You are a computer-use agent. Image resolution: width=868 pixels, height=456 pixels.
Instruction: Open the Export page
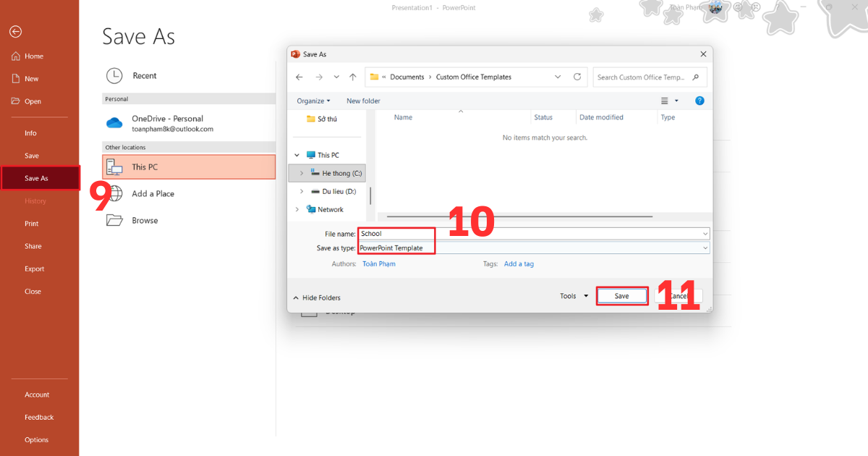pyautogui.click(x=34, y=269)
